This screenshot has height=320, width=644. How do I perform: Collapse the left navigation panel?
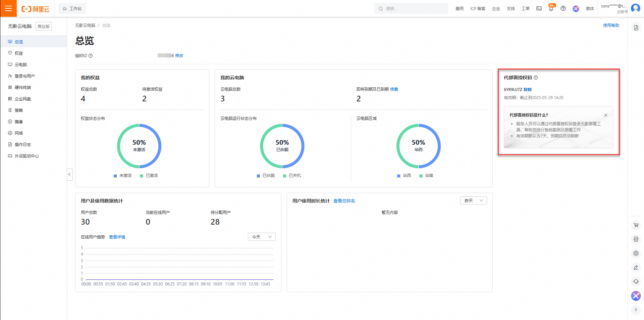(x=70, y=175)
